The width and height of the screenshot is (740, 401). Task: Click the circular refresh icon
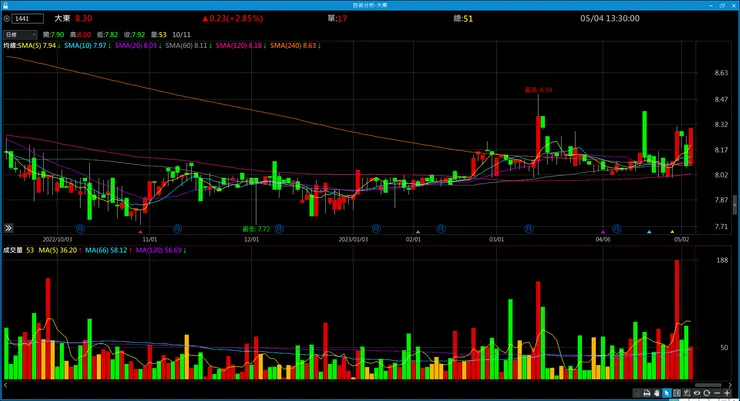tap(706, 393)
